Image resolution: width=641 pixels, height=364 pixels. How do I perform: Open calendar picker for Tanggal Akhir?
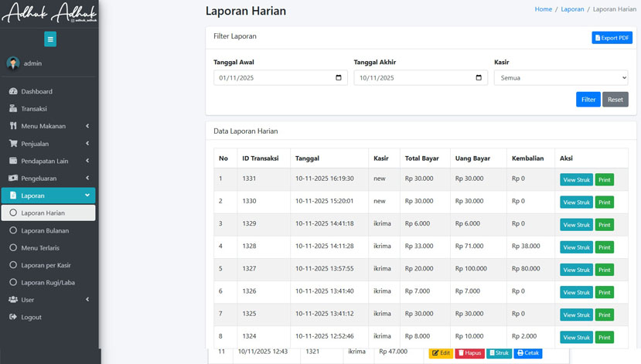[x=479, y=78]
